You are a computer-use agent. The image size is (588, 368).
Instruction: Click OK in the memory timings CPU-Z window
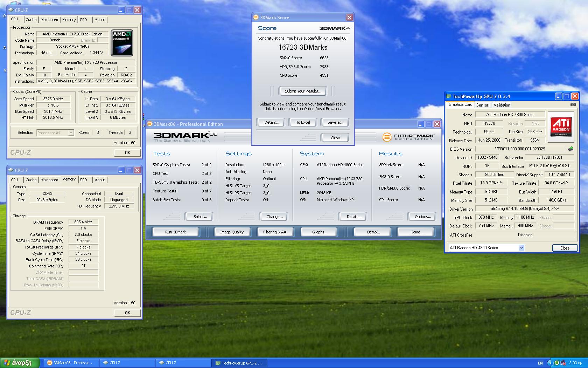(127, 313)
